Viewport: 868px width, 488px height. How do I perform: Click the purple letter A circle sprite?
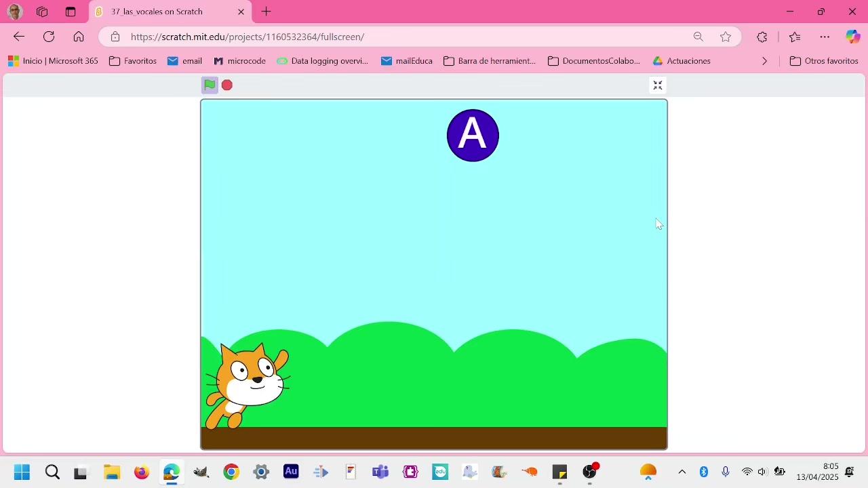473,136
